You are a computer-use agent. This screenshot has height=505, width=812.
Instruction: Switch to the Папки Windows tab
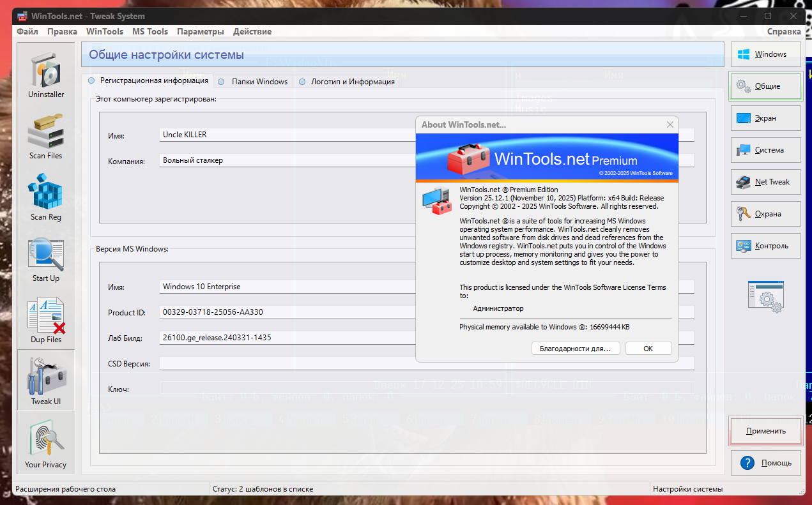[254, 82]
